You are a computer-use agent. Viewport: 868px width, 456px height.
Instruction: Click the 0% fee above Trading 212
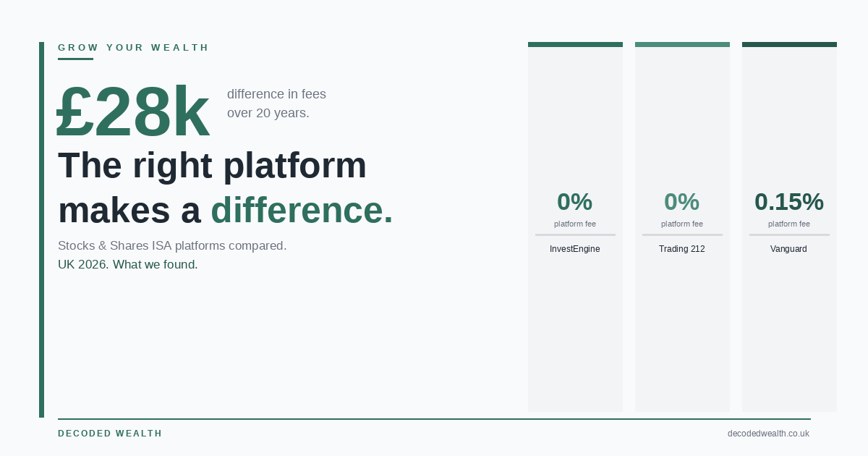click(681, 202)
